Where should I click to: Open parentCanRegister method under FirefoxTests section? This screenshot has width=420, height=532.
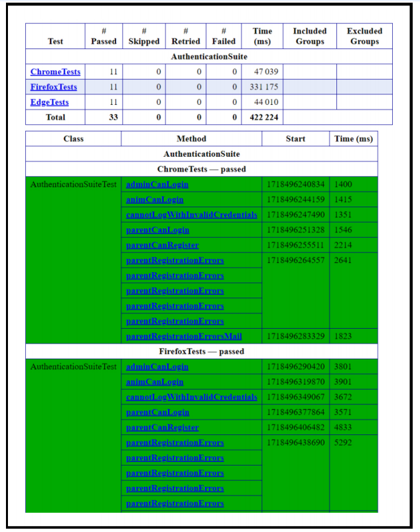pyautogui.click(x=163, y=428)
